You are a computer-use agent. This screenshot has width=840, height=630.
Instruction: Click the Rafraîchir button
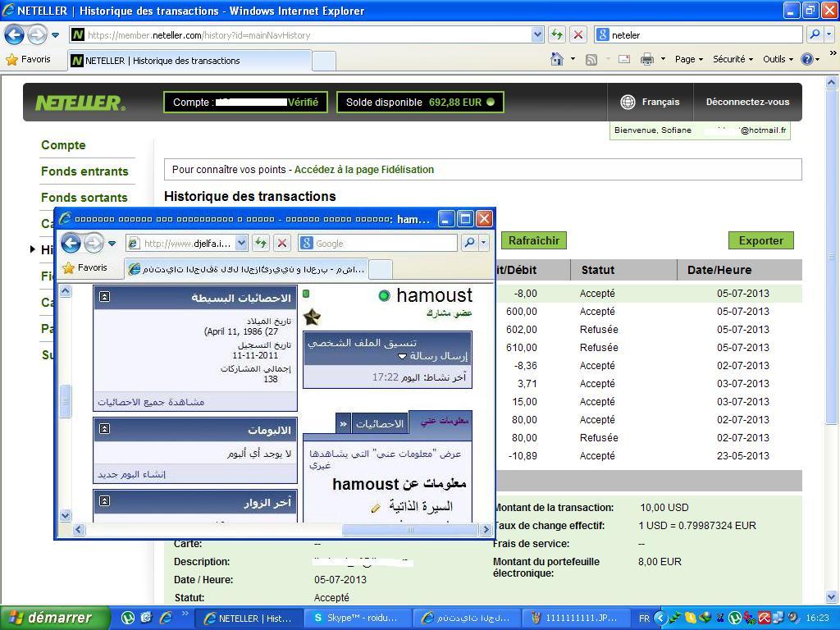[x=533, y=240]
